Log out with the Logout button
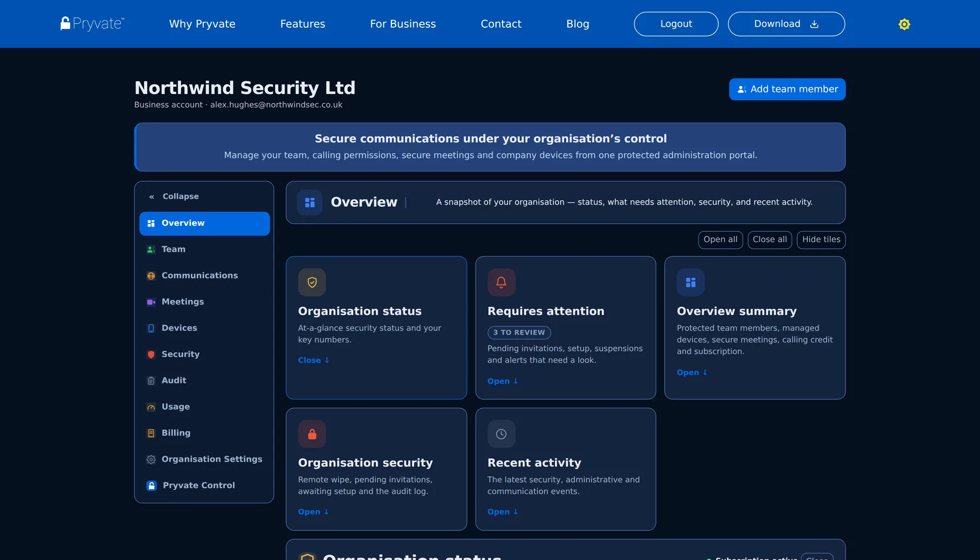 click(676, 24)
